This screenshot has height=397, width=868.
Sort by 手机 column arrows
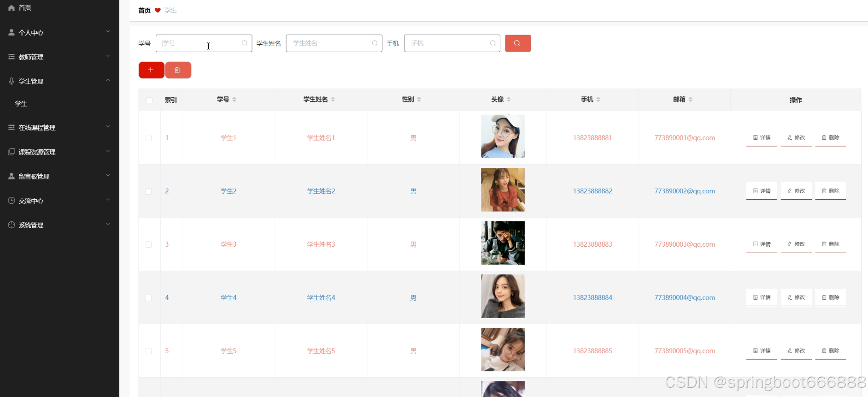(598, 99)
